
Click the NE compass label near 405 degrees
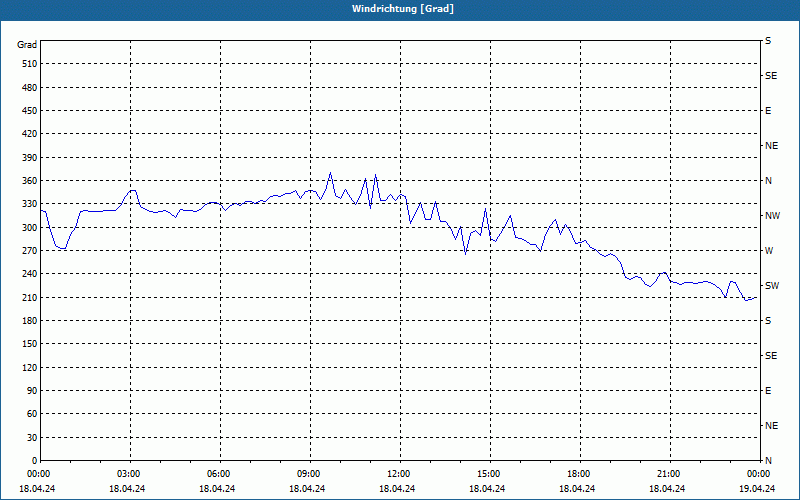click(771, 146)
